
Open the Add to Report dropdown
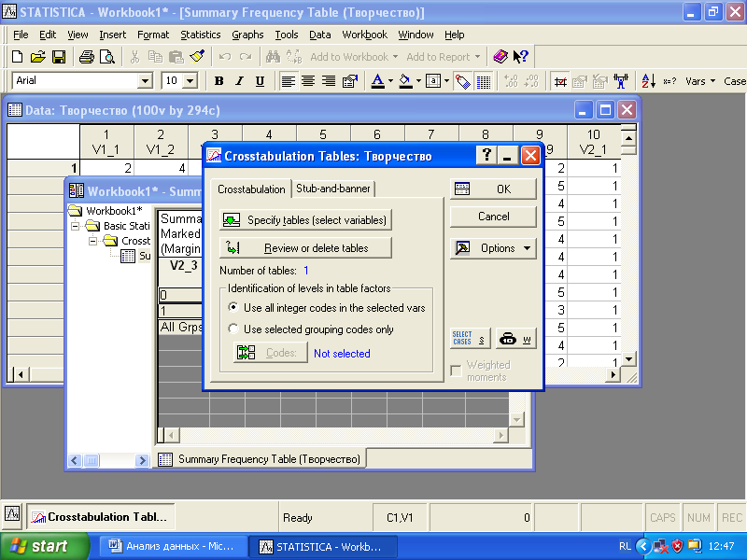477,57
